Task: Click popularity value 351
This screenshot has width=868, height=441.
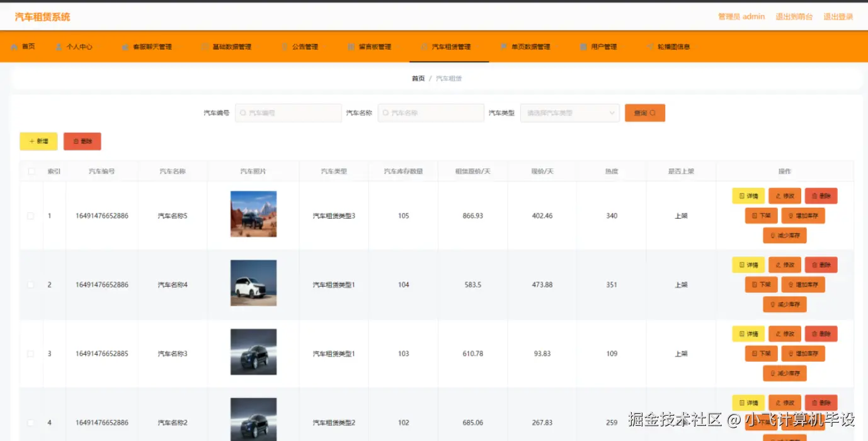Action: pyautogui.click(x=612, y=285)
